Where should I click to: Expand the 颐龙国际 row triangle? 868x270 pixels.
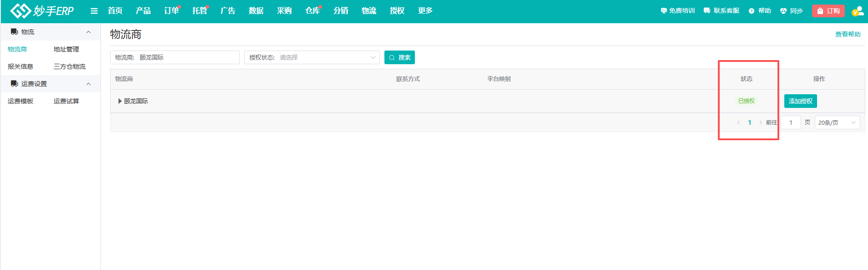click(x=120, y=101)
